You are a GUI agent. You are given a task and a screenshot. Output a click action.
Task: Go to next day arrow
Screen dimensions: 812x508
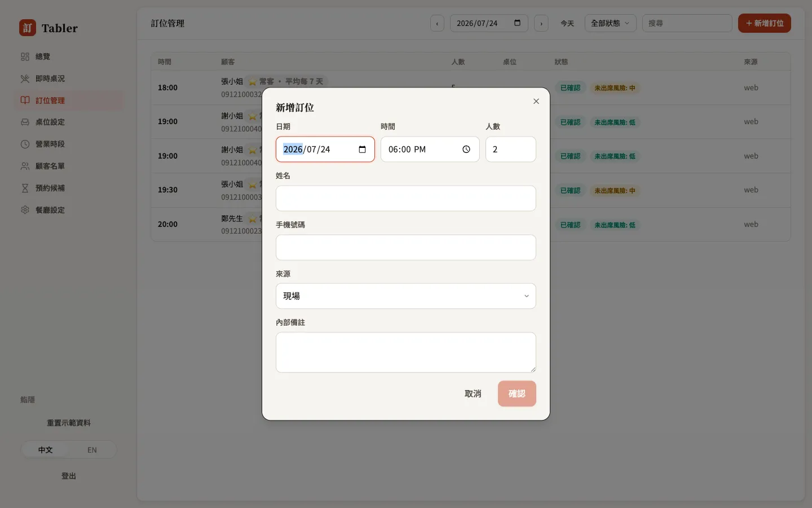(541, 23)
